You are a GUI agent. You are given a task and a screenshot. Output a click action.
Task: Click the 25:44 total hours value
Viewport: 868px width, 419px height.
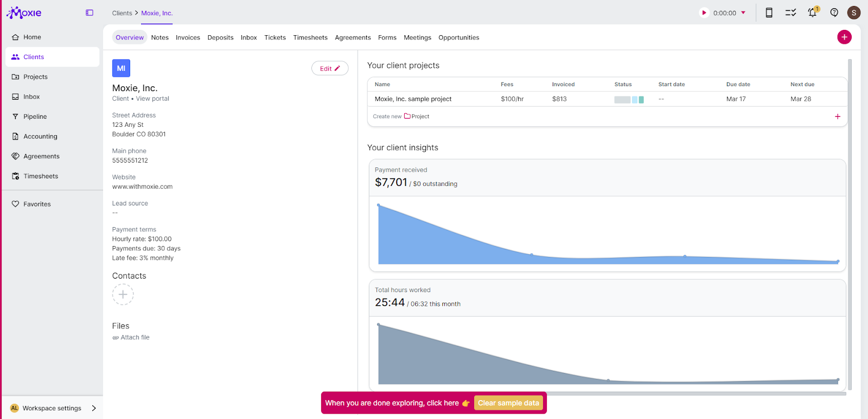[x=390, y=302]
